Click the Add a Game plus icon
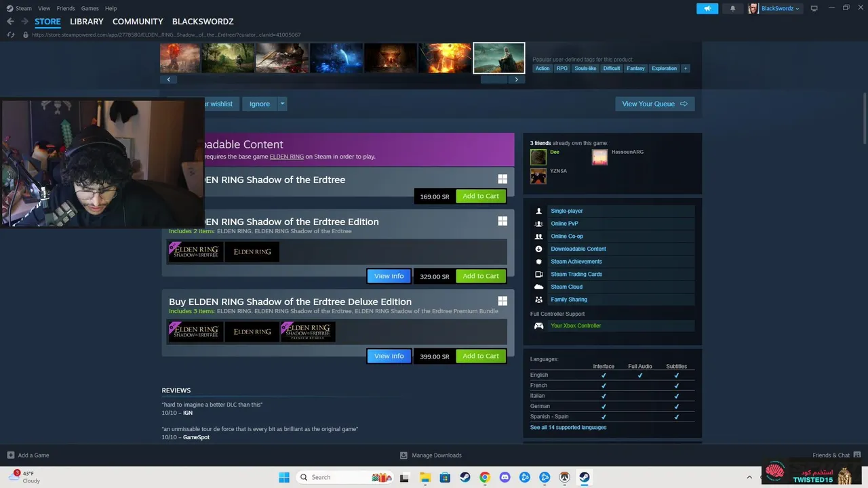The height and width of the screenshot is (488, 868). pyautogui.click(x=10, y=455)
